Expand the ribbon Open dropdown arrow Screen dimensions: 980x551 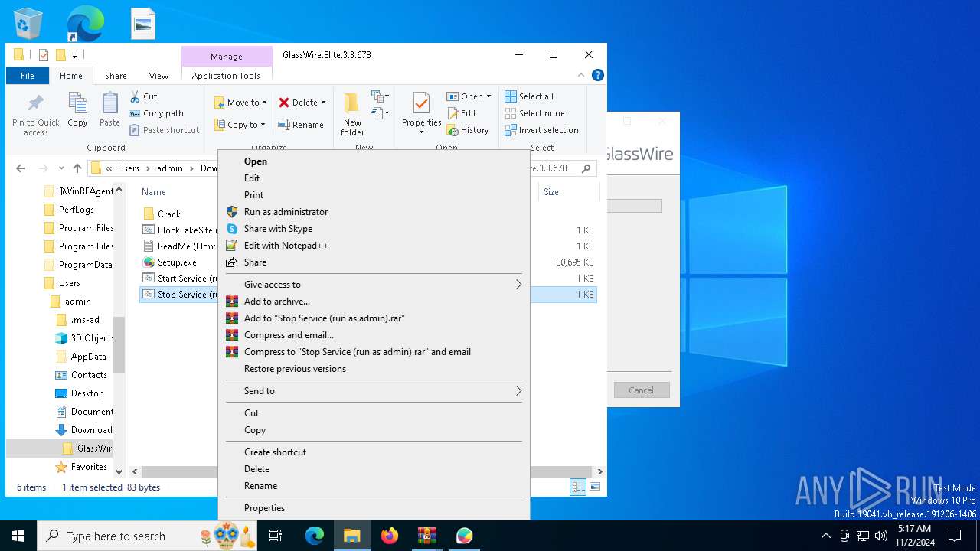(x=488, y=96)
